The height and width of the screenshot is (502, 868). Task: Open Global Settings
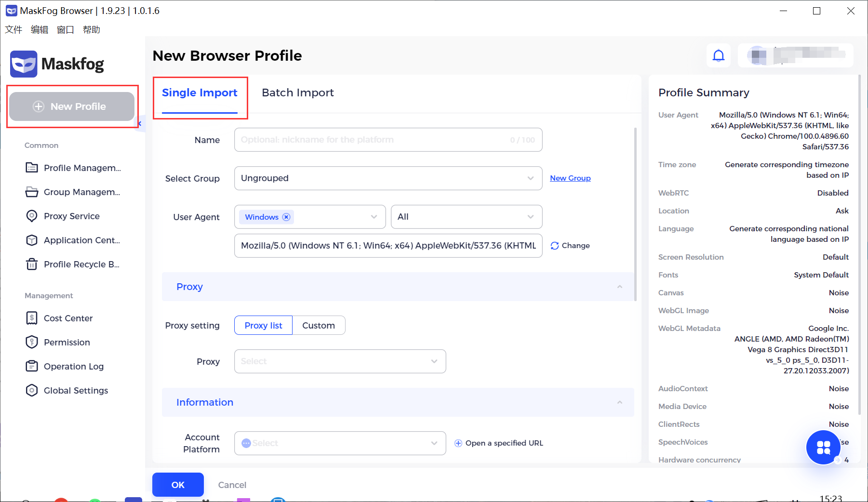point(67,390)
